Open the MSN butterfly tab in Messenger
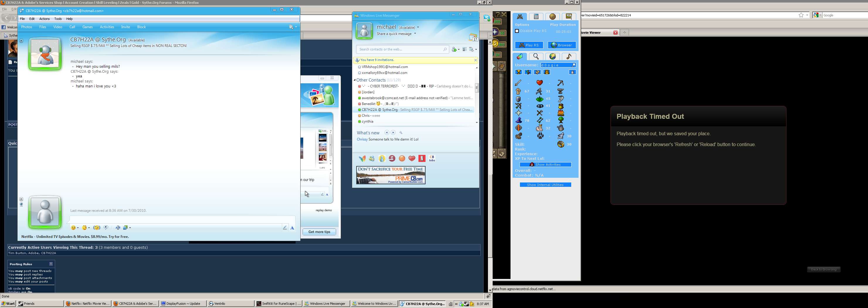Screen dimensions: 868x308 coord(362,158)
